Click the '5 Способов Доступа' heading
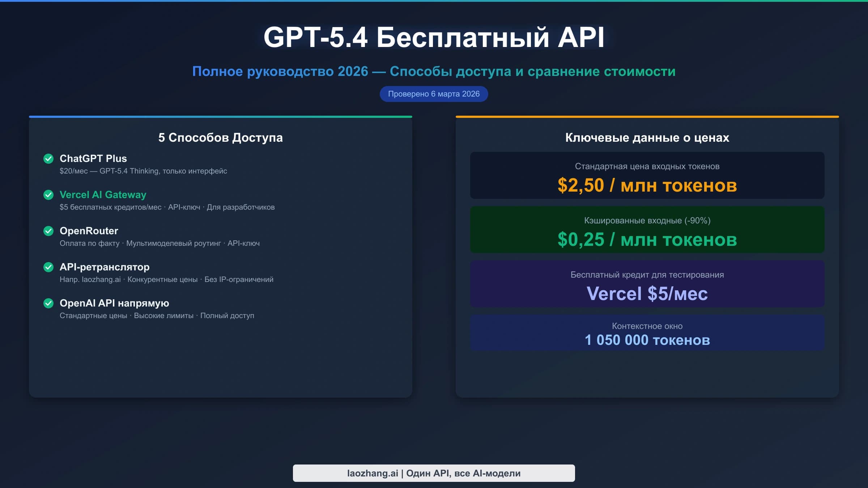The width and height of the screenshot is (868, 488). pyautogui.click(x=221, y=138)
